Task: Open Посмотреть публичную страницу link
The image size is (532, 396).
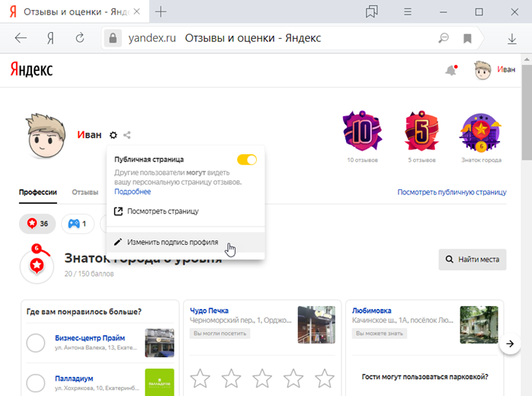Action: point(451,192)
